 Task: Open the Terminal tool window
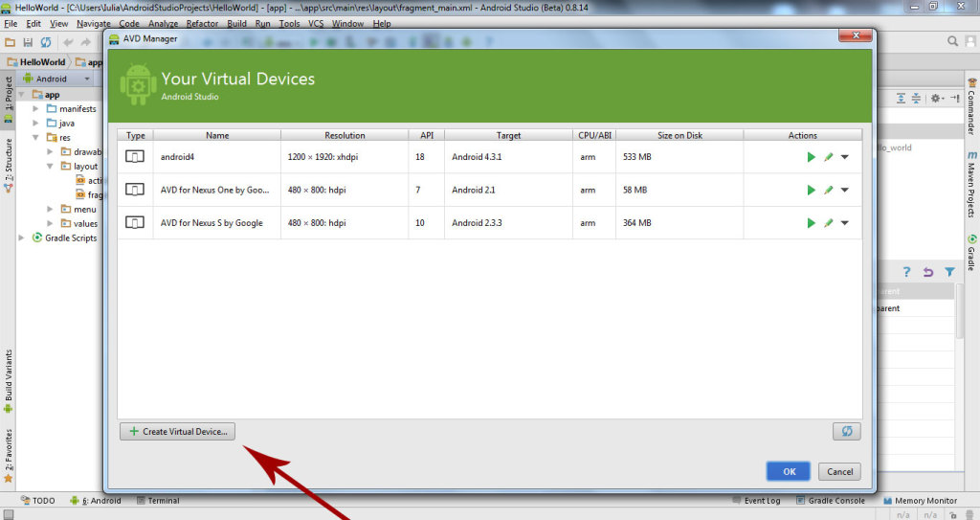(158, 501)
